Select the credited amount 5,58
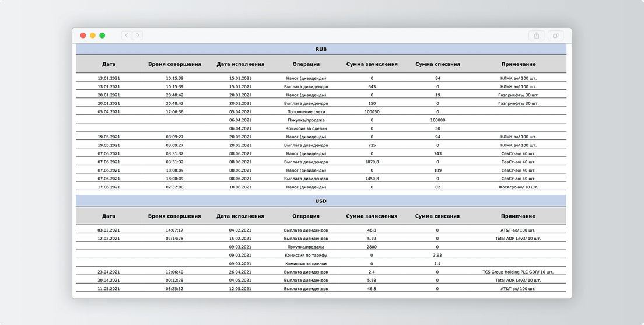This screenshot has height=325, width=644. (372, 280)
